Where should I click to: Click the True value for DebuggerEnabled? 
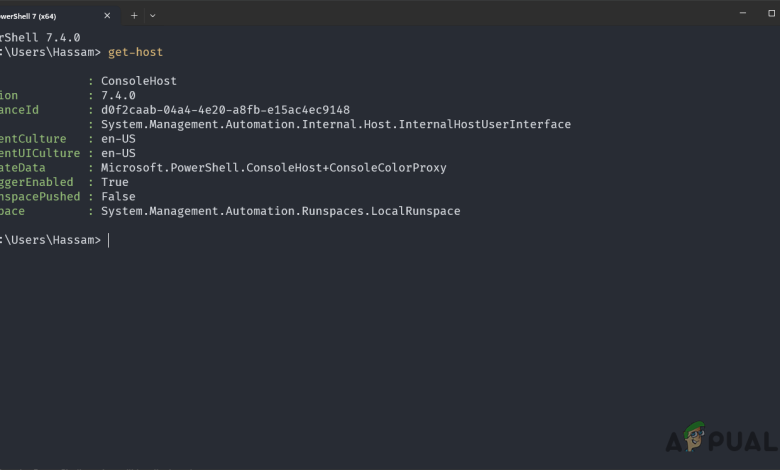[115, 182]
